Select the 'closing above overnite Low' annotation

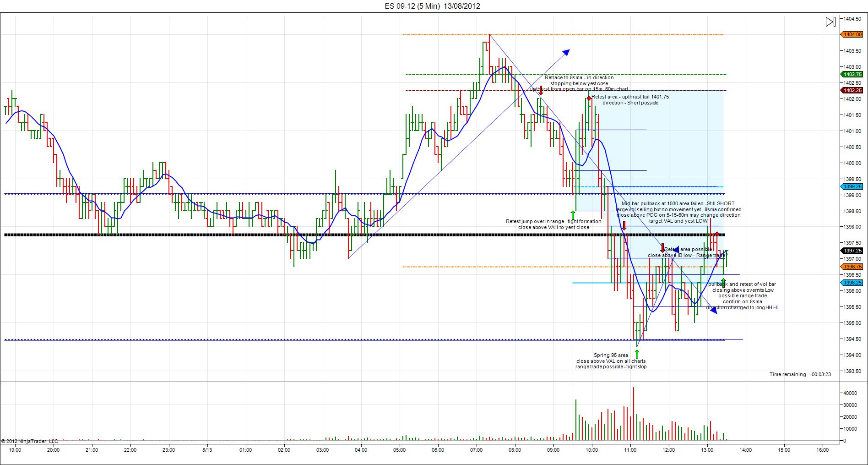pos(743,290)
